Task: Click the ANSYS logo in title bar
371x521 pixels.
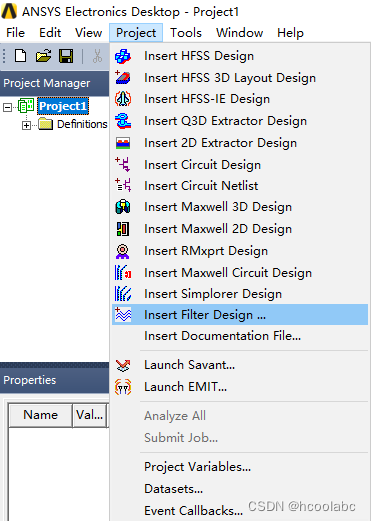Action: click(x=9, y=12)
